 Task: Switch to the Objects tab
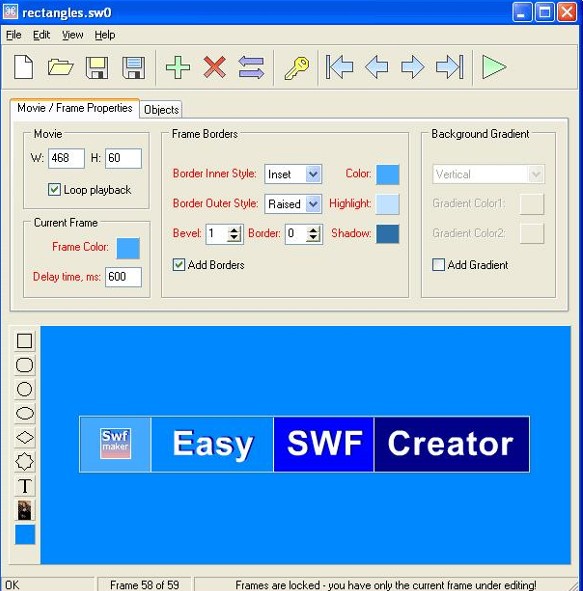click(x=161, y=110)
